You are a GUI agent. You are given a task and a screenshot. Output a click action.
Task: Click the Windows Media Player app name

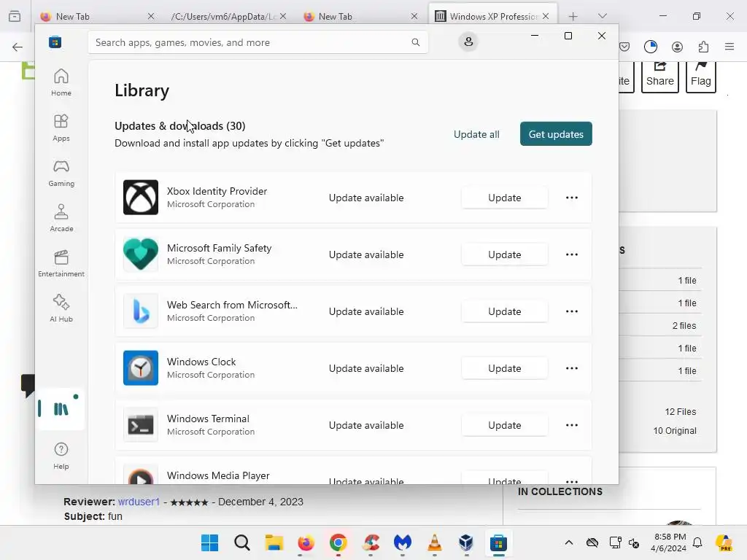[218, 475]
